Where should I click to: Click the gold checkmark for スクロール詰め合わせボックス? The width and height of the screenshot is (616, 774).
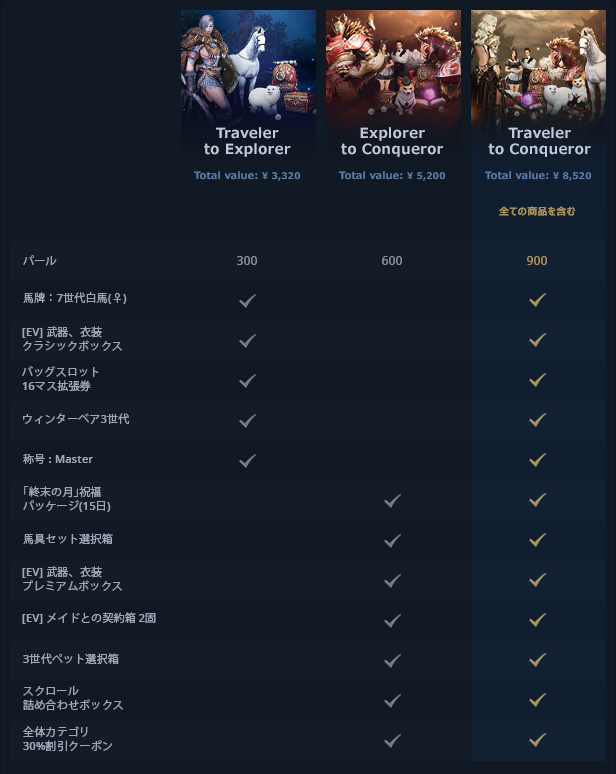point(537,699)
